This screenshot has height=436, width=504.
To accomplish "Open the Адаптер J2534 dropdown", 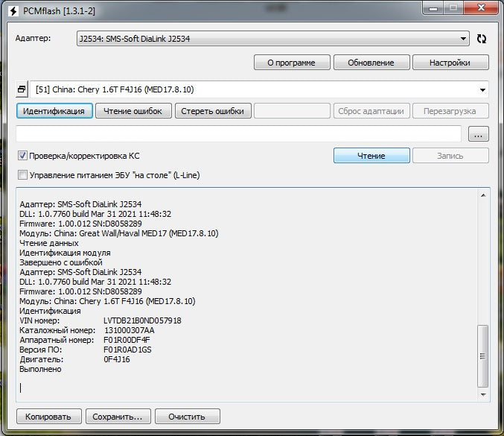I will pyautogui.click(x=273, y=39).
